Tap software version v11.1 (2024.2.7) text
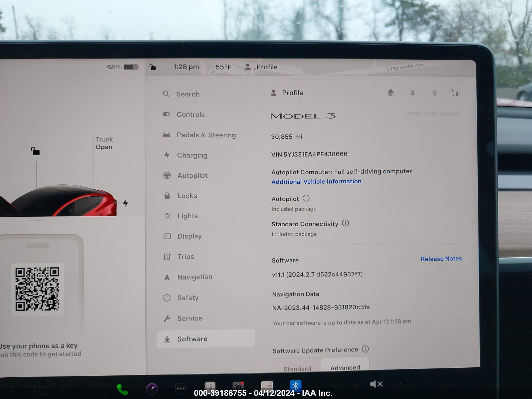Viewport: 532px width, 399px height. (317, 274)
